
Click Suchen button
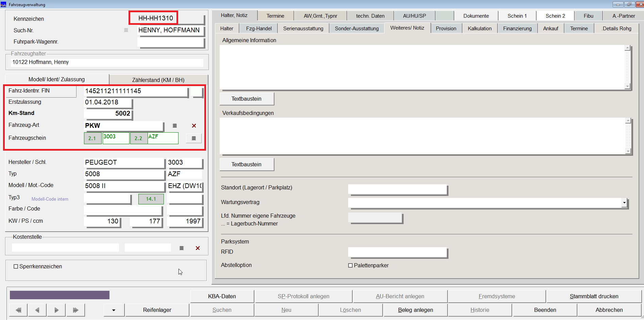222,310
